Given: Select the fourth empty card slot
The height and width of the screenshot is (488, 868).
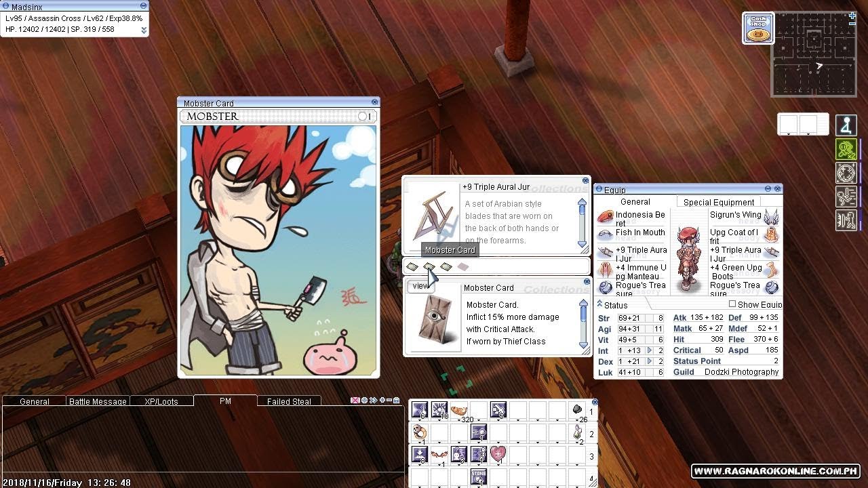Looking at the screenshot, I should [462, 267].
